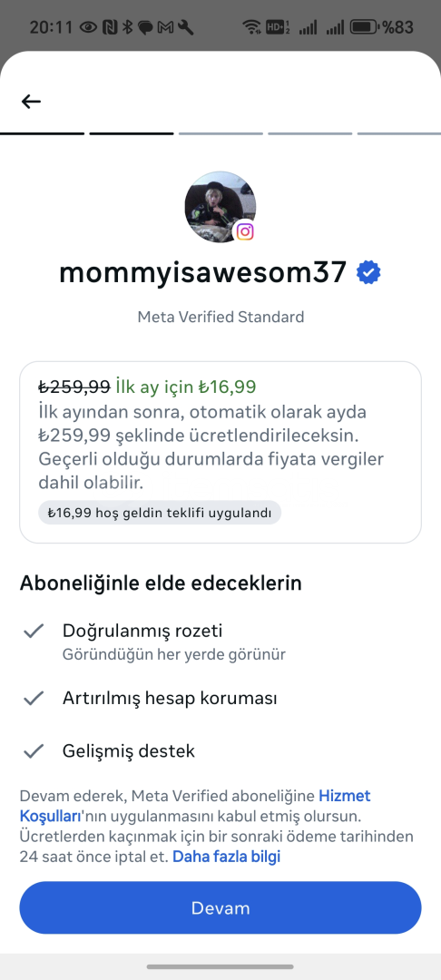Tap checkmark next to Doğrulanmış rozeti
Image resolution: width=441 pixels, height=980 pixels.
point(33,631)
